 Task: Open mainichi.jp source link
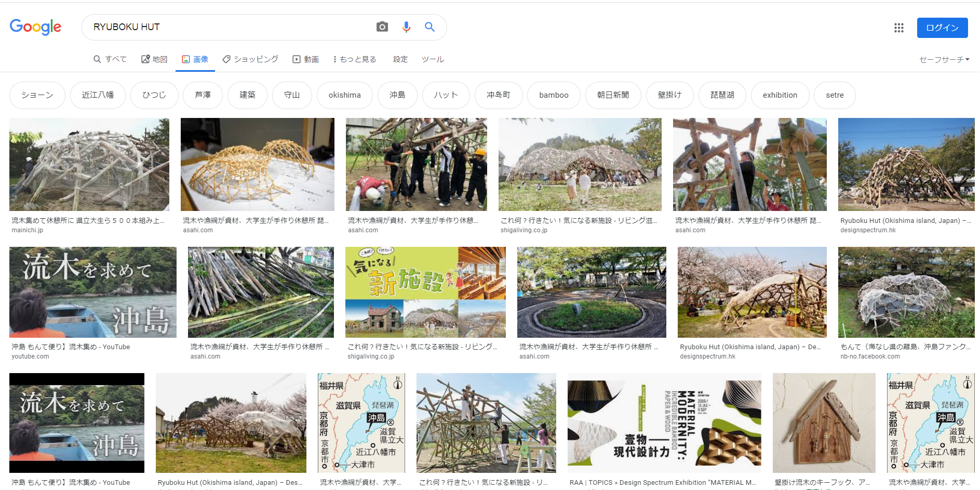28,230
